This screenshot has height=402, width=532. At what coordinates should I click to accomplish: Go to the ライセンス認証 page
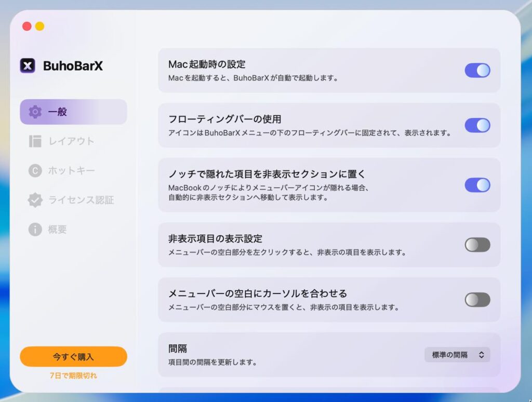(81, 200)
